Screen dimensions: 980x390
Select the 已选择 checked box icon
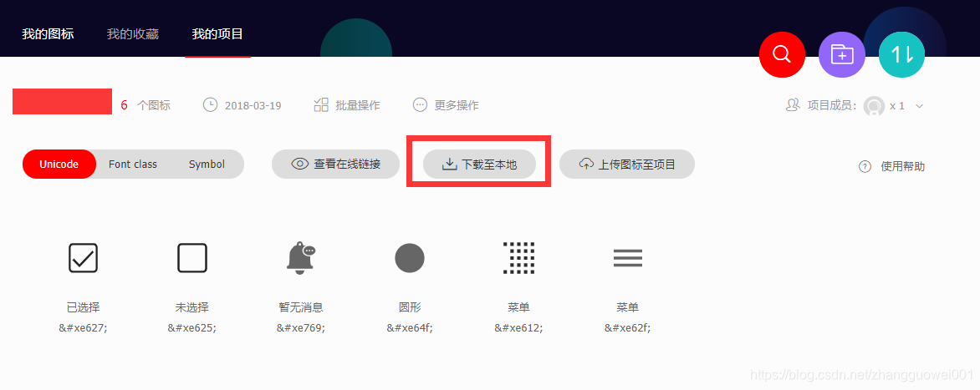coord(83,258)
